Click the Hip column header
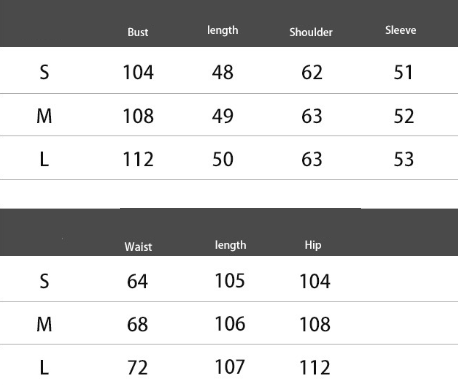 (x=313, y=245)
